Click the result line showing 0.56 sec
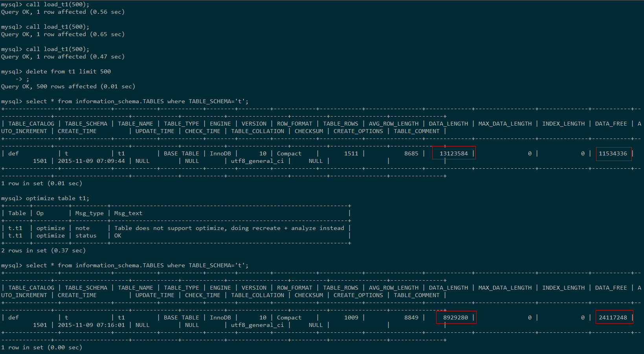Image resolution: width=644 pixels, height=354 pixels. [63, 12]
